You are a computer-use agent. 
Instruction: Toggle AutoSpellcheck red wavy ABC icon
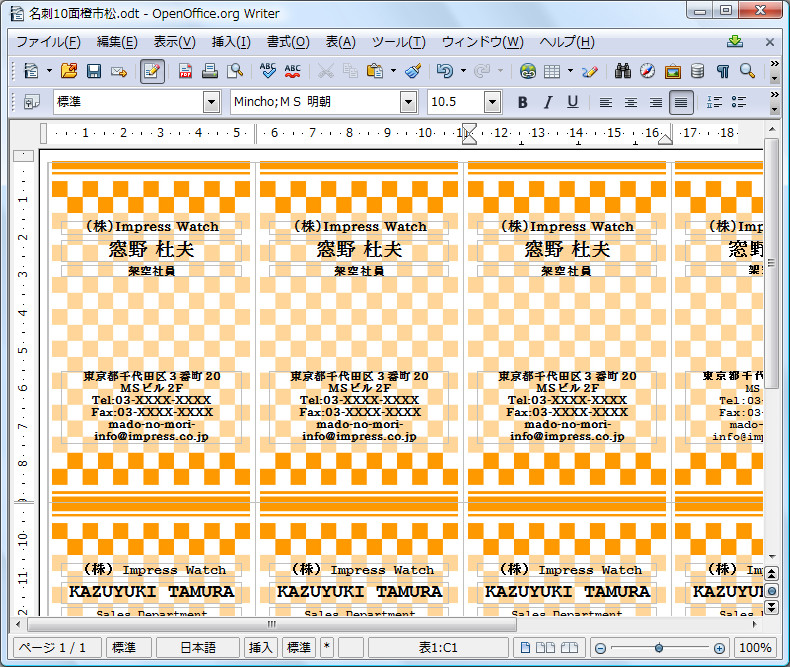pos(292,71)
